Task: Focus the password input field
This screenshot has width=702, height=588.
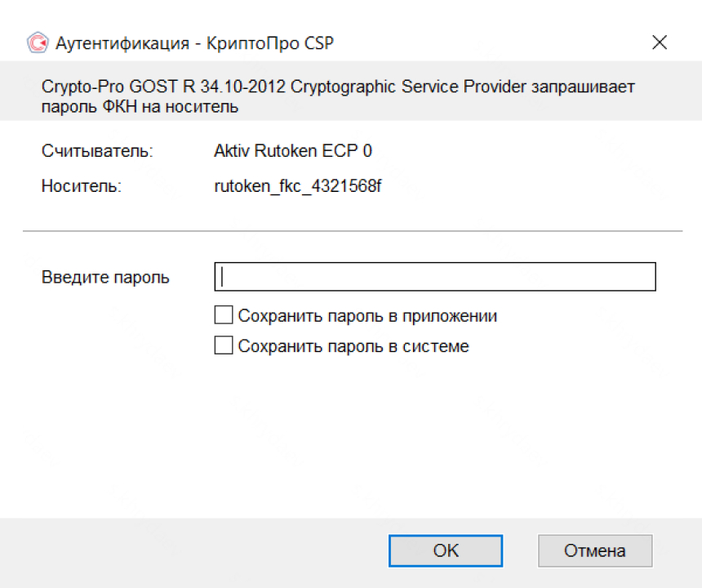Action: [x=435, y=277]
